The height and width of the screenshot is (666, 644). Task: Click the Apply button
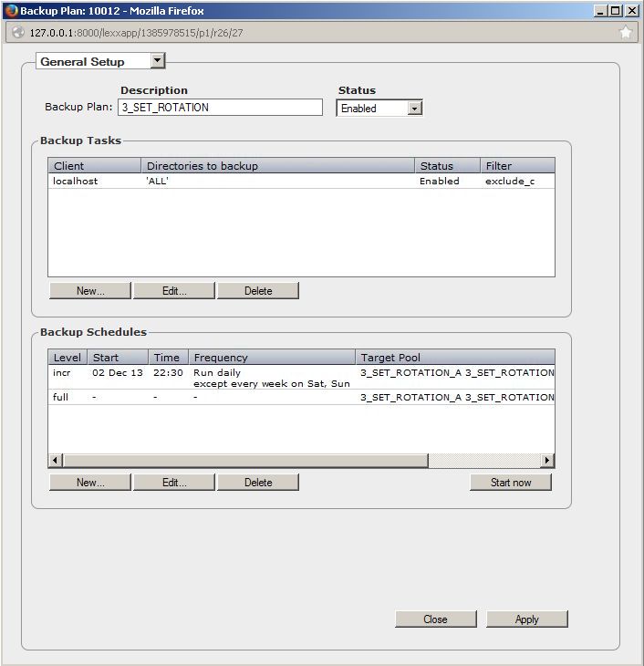point(526,619)
